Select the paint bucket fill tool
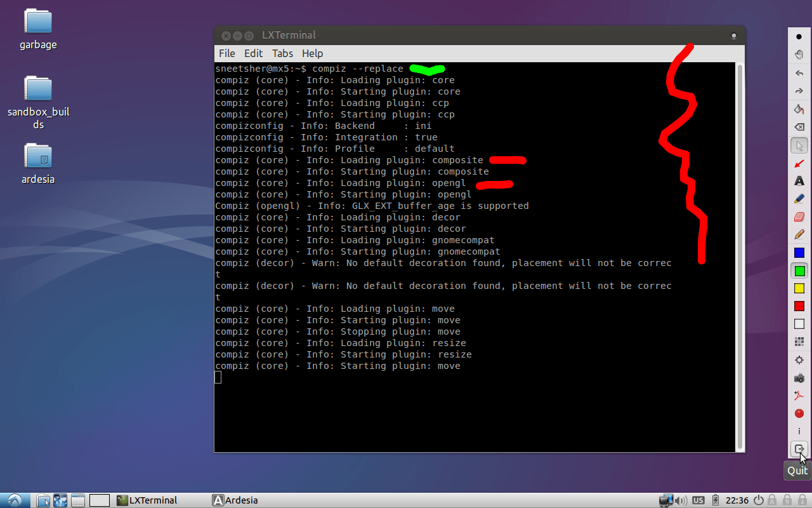Viewport: 812px width, 508px height. click(799, 109)
